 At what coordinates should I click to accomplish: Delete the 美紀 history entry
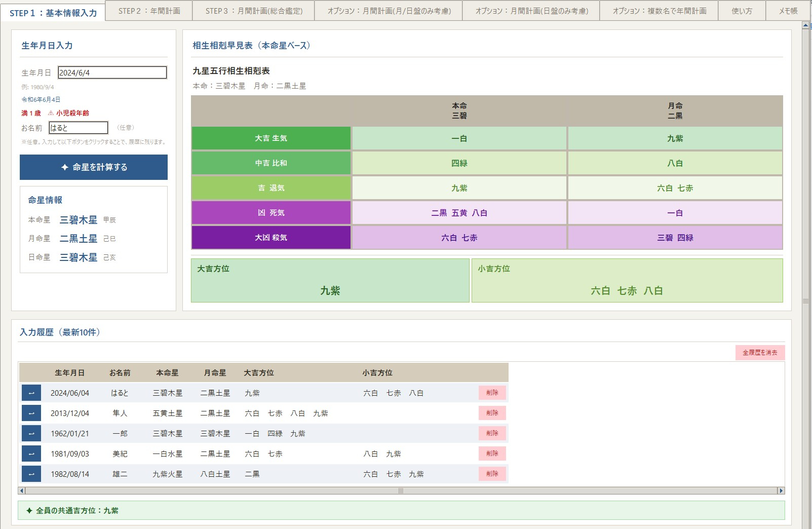[492, 454]
